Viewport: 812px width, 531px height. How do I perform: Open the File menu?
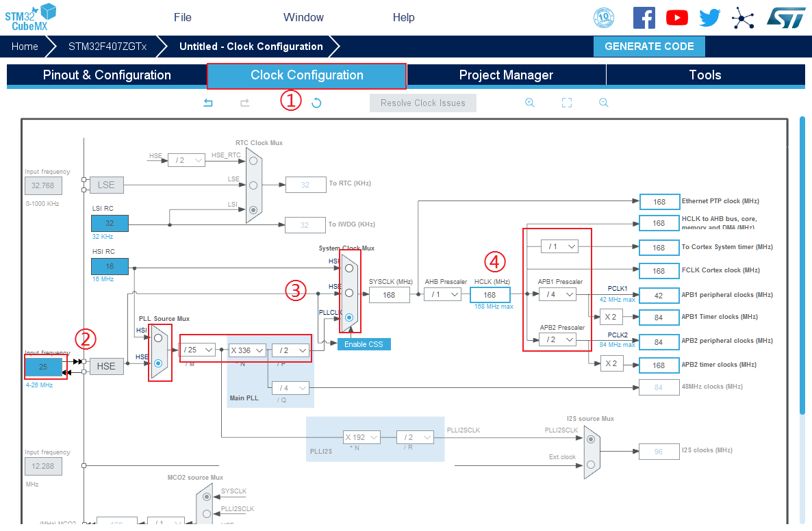(182, 18)
